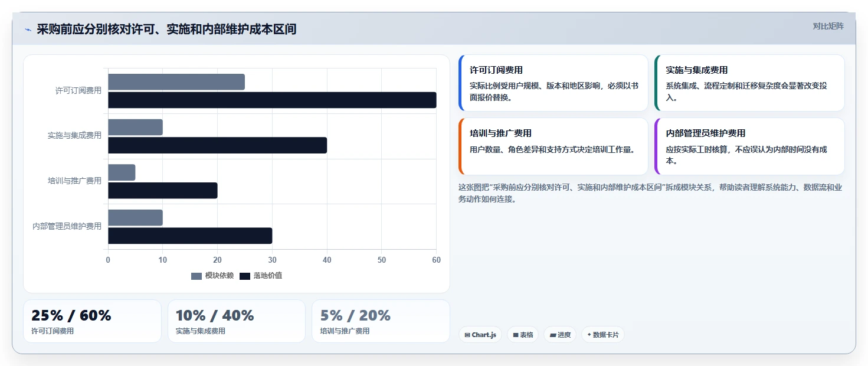Click the 数据卡片 tag
The width and height of the screenshot is (868, 366).
[603, 335]
